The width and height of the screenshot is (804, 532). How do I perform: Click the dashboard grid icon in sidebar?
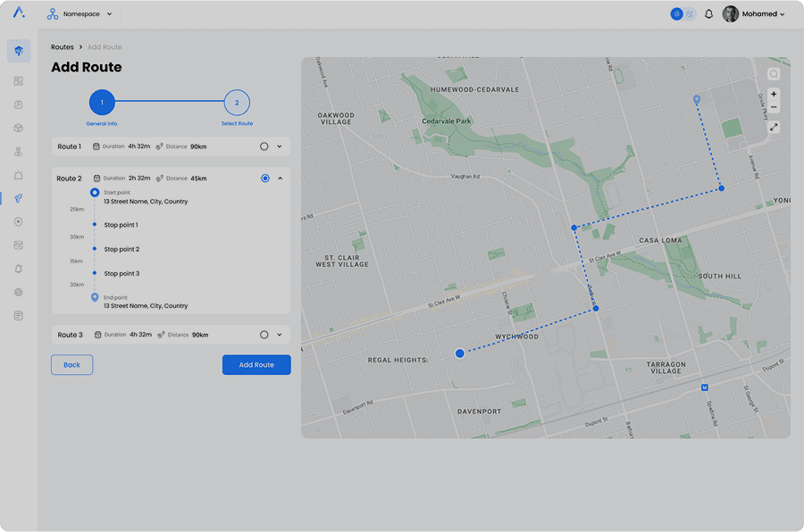pos(18,81)
